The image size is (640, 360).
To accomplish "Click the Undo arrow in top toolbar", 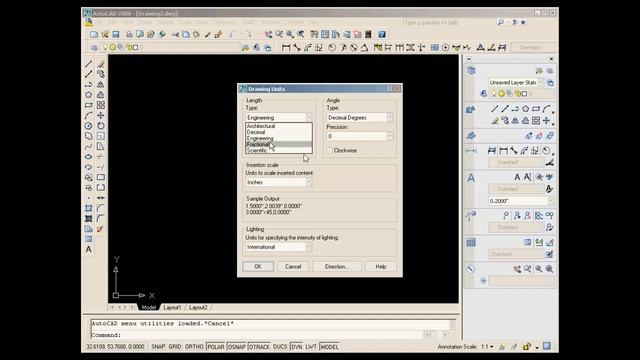I will [x=233, y=35].
